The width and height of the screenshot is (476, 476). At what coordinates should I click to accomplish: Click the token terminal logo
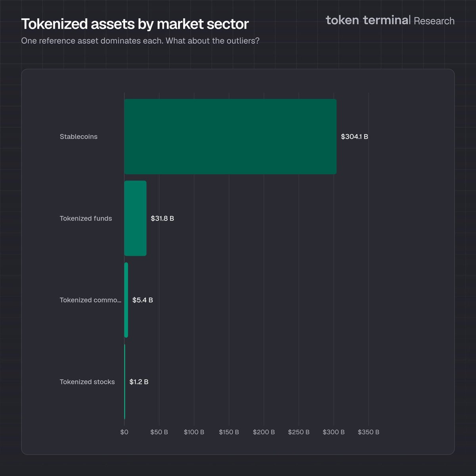click(368, 20)
